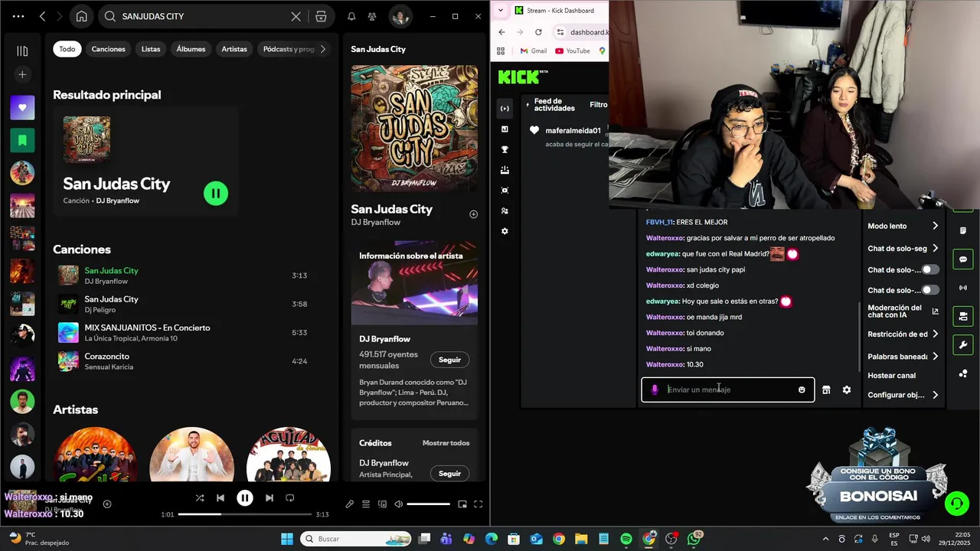
Task: Adjust the Spotify volume slider
Action: [x=428, y=504]
